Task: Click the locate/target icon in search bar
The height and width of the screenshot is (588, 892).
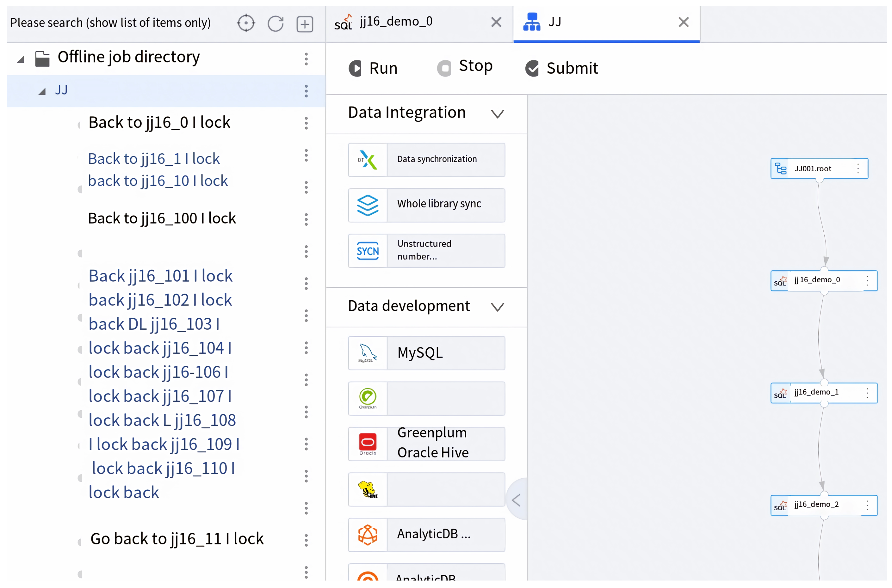Action: tap(246, 23)
